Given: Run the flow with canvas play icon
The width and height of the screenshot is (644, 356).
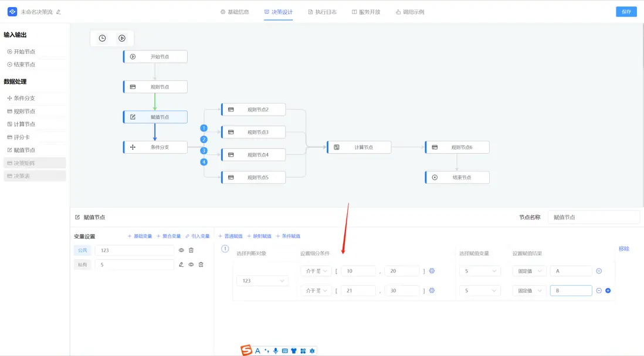Looking at the screenshot, I should [122, 38].
